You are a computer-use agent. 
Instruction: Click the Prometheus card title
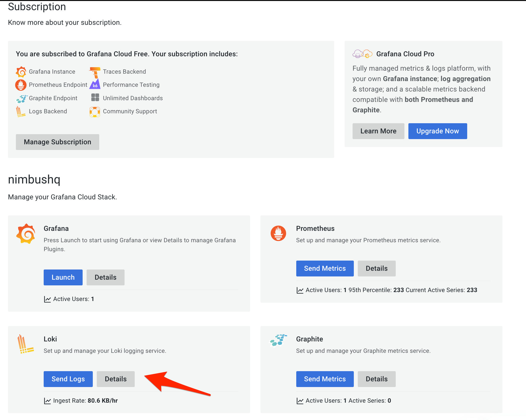click(315, 229)
